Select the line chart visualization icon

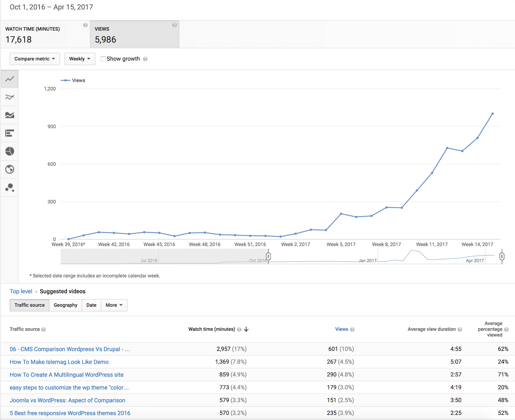pyautogui.click(x=9, y=79)
